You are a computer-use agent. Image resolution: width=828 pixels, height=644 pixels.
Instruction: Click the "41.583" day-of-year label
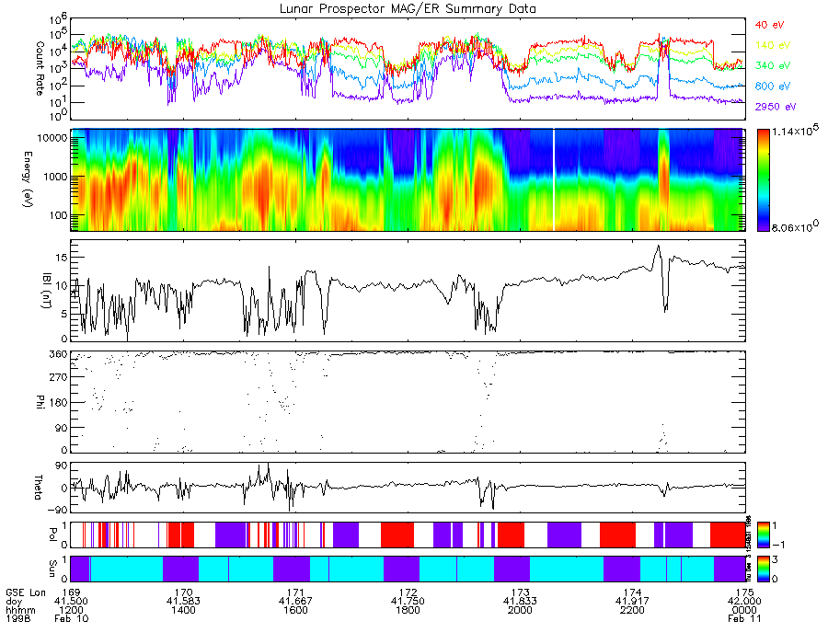183,602
